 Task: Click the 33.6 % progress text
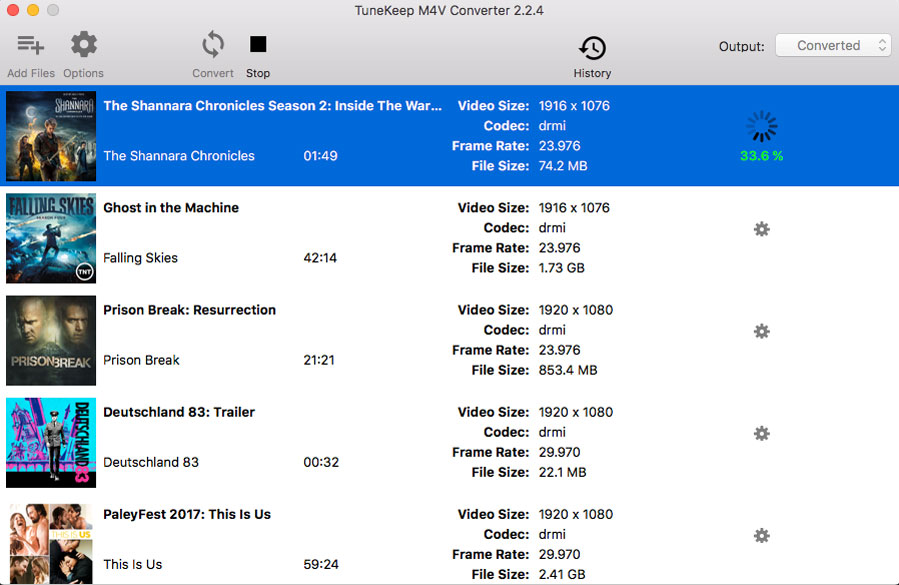761,156
